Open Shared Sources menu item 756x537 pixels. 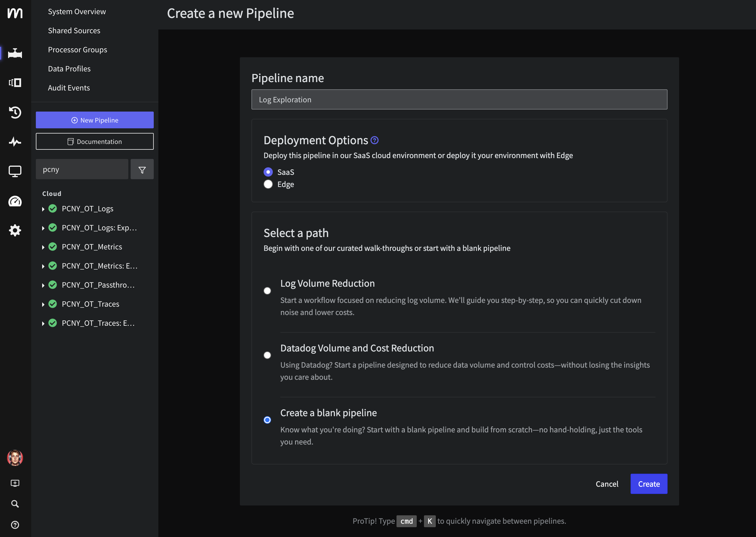(74, 30)
